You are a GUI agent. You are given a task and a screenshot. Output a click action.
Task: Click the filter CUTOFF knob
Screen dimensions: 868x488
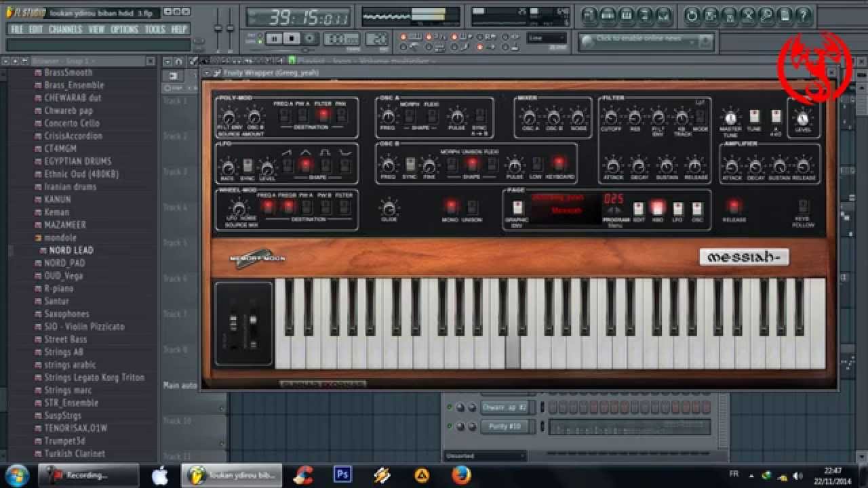[612, 117]
